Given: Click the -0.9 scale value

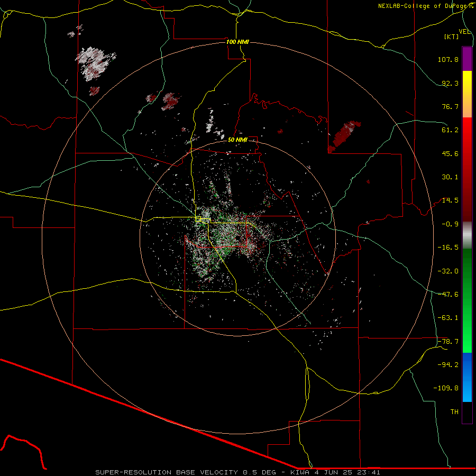Looking at the screenshot, I should tap(450, 224).
